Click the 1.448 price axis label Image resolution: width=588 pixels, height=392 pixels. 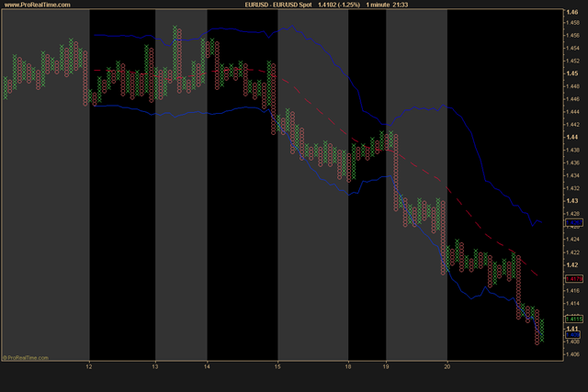pyautogui.click(x=573, y=86)
